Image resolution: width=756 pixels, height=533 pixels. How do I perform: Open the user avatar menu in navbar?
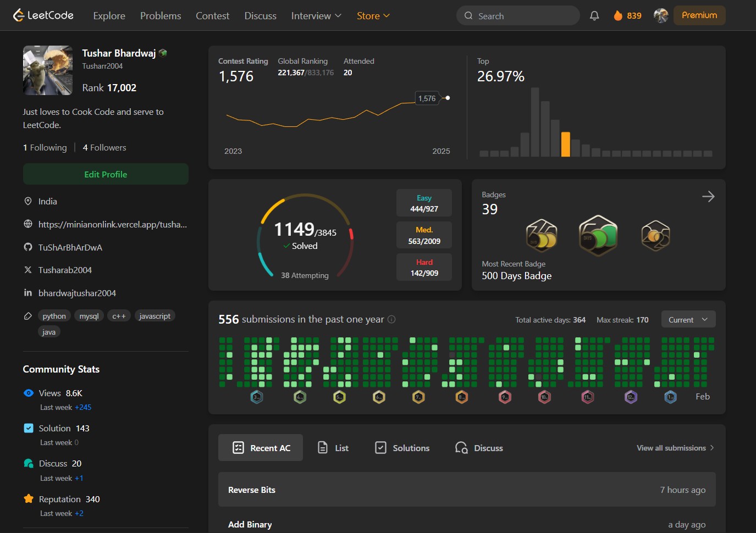tap(661, 16)
